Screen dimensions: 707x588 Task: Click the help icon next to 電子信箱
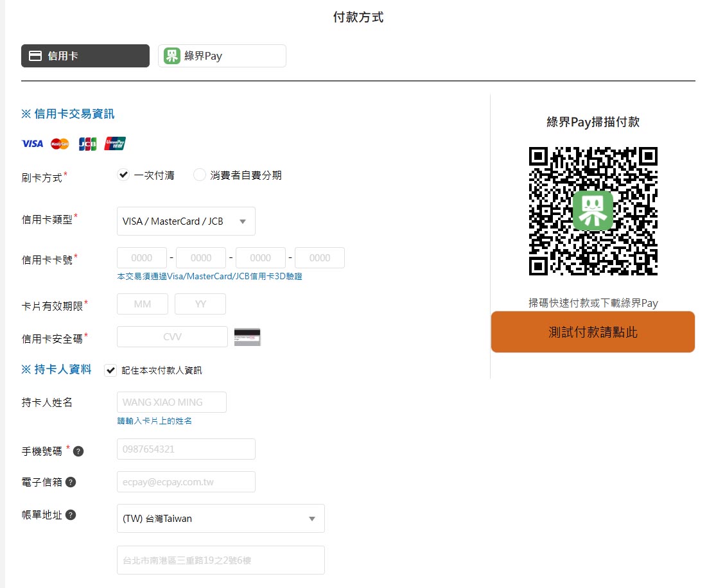pyautogui.click(x=71, y=482)
